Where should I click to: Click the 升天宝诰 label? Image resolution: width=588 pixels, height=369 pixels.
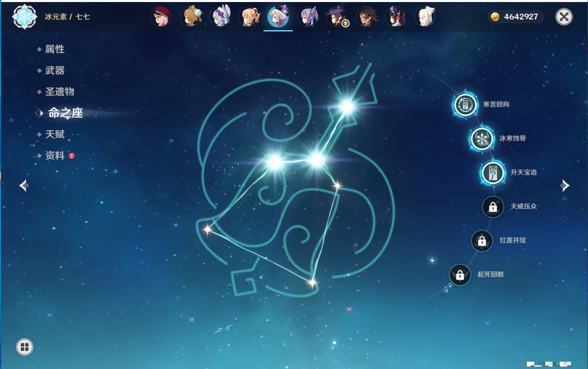524,172
